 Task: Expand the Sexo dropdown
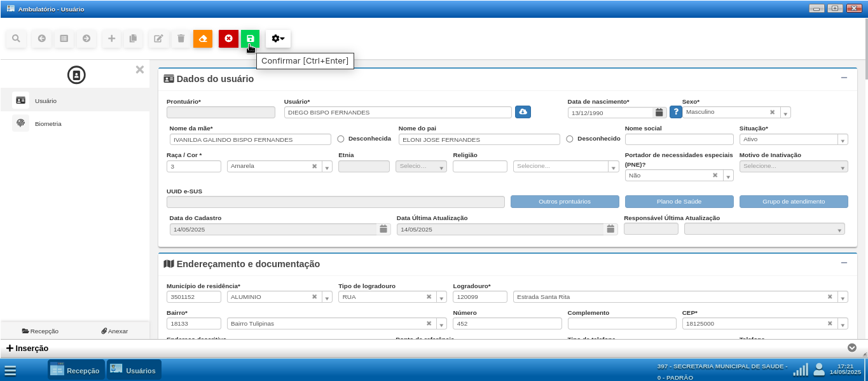(x=785, y=113)
